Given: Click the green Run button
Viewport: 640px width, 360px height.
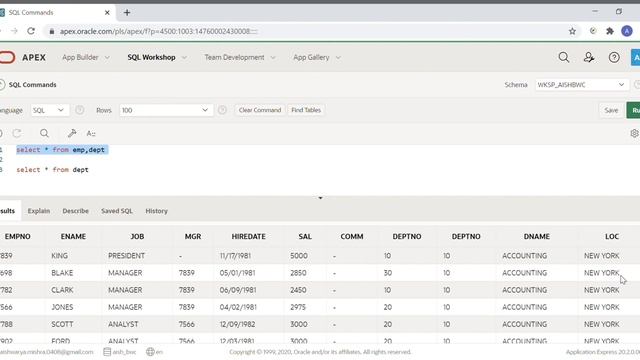Looking at the screenshot, I should [633, 110].
